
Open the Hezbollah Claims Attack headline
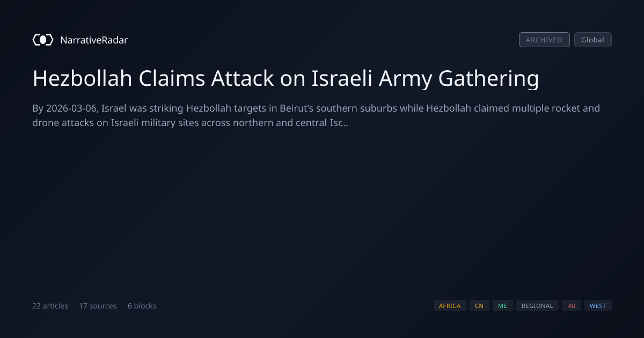(286, 78)
